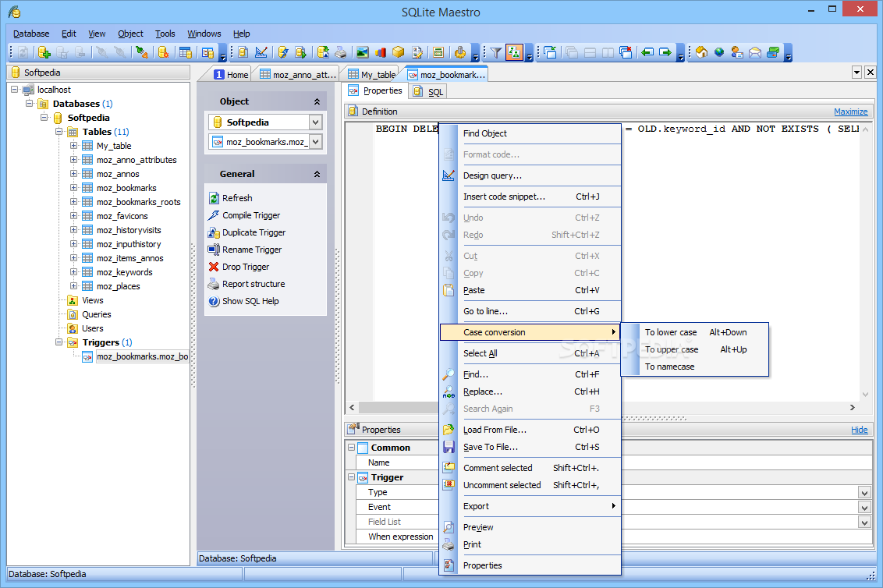Screen dimensions: 883x588
Task: Open the BLOB viewer picture icon
Action: (x=363, y=52)
